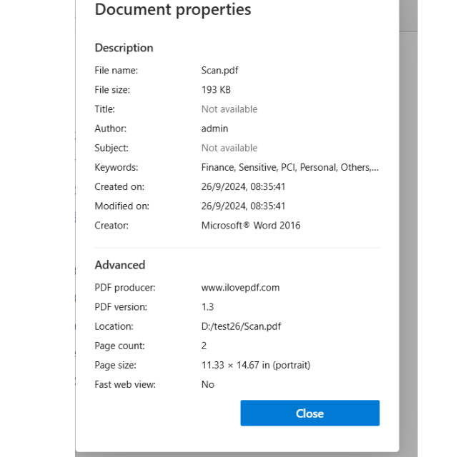Click the Description section heading
The height and width of the screenshot is (457, 476).
pyautogui.click(x=124, y=48)
